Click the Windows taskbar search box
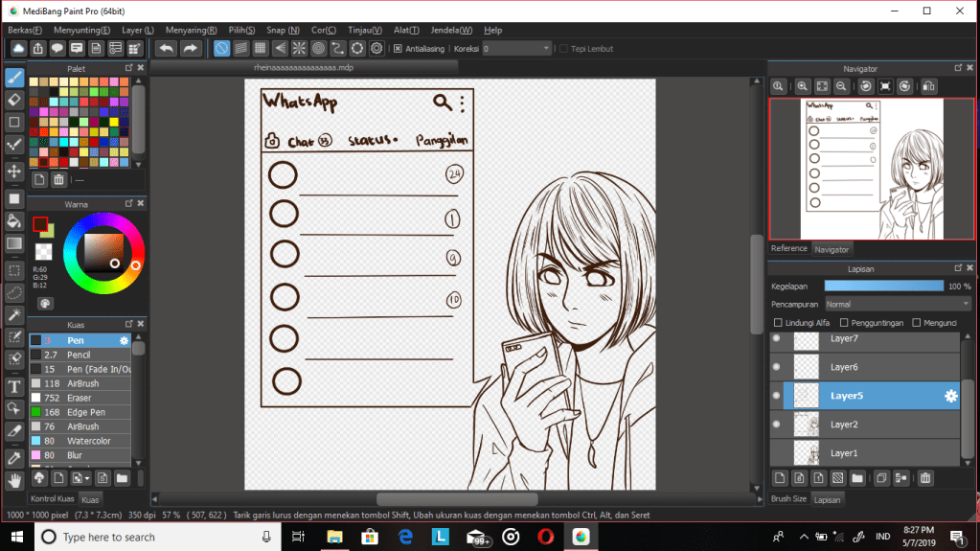Image resolution: width=980 pixels, height=551 pixels. click(x=161, y=537)
